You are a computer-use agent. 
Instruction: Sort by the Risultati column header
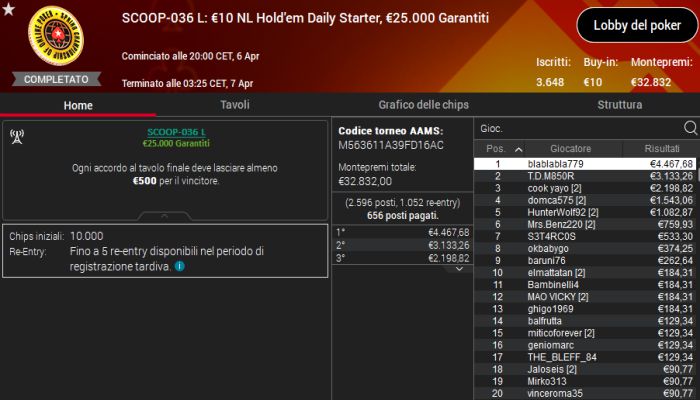662,149
